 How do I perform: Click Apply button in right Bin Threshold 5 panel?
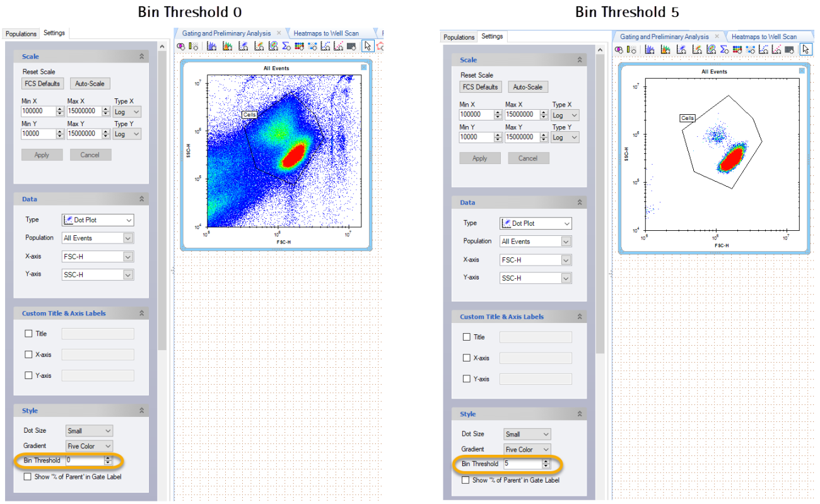tap(480, 158)
